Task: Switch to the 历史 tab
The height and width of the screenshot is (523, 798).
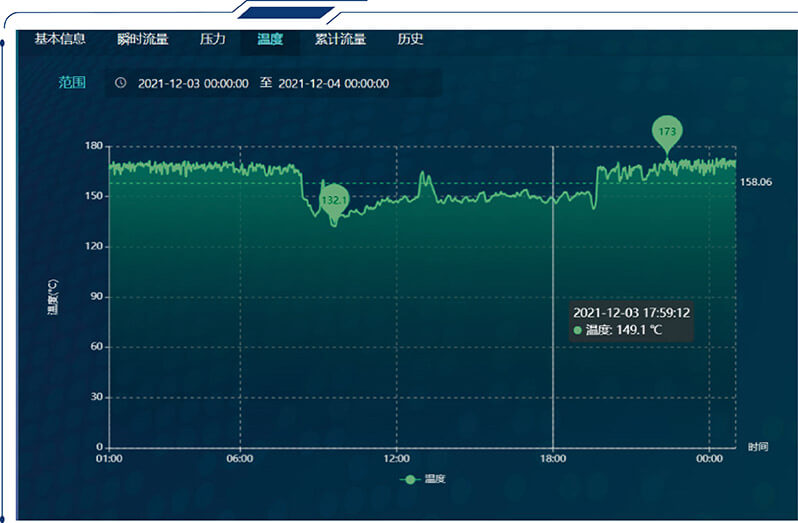Action: [x=410, y=39]
